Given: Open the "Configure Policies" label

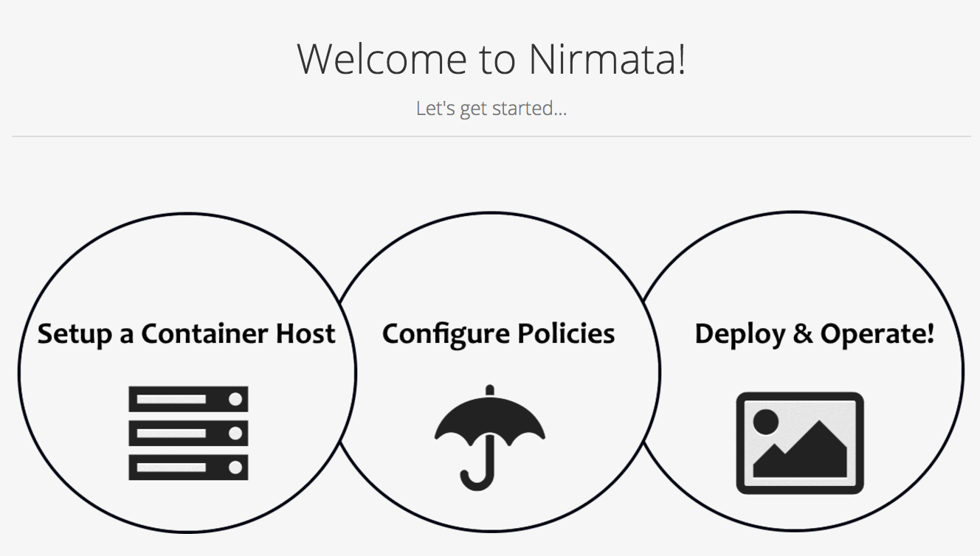Looking at the screenshot, I should [498, 333].
